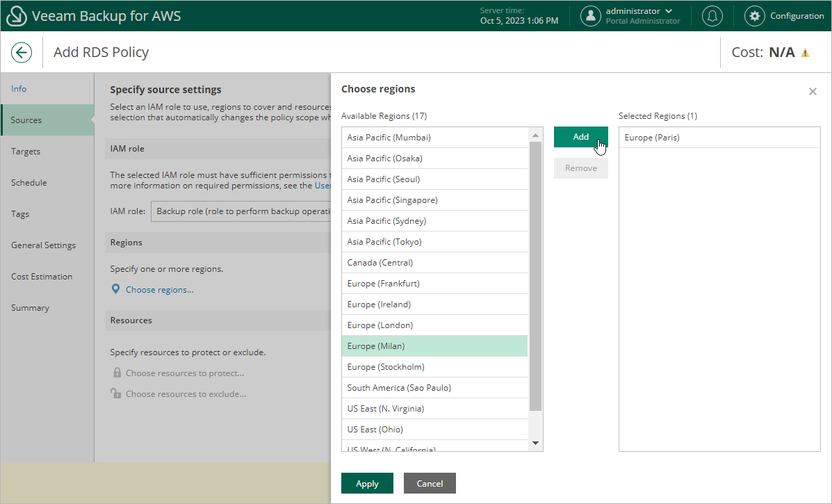Viewport: 832px width, 504px height.
Task: Select South America (Sao Paulo) region
Action: tap(434, 388)
